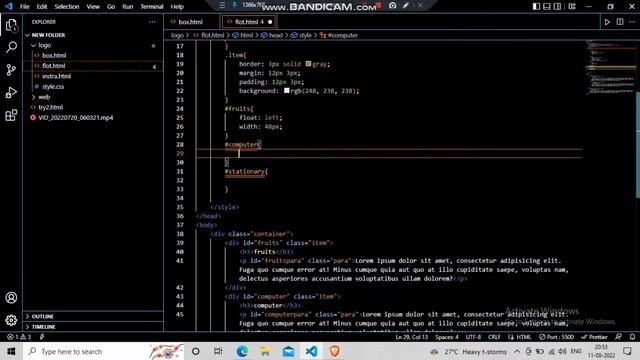Open the Terminal menu
The width and height of the screenshot is (640, 360).
pos(152,7)
